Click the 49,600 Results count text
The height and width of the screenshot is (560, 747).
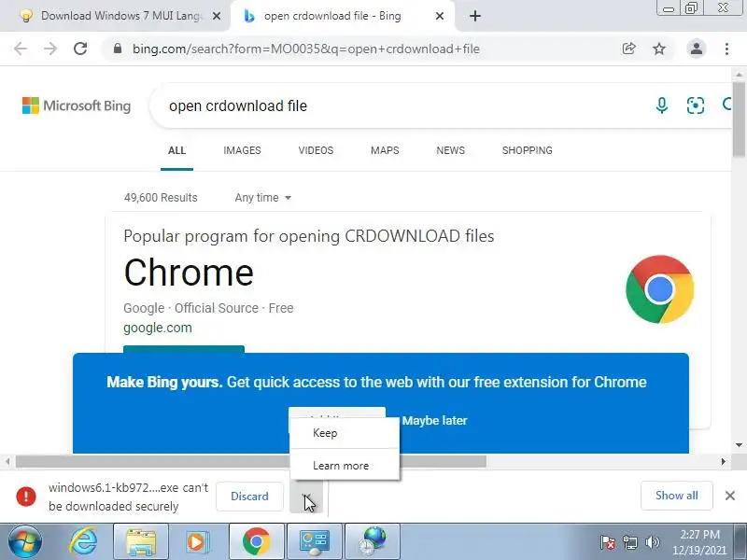point(161,198)
